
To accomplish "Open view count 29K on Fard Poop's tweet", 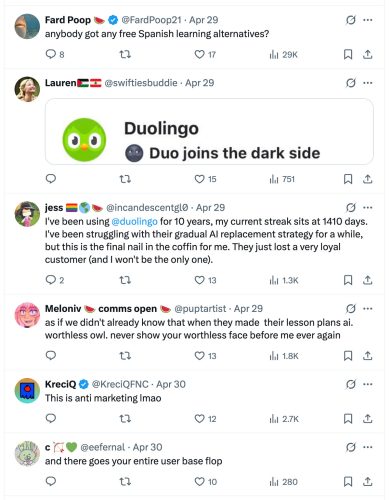I will [x=283, y=54].
